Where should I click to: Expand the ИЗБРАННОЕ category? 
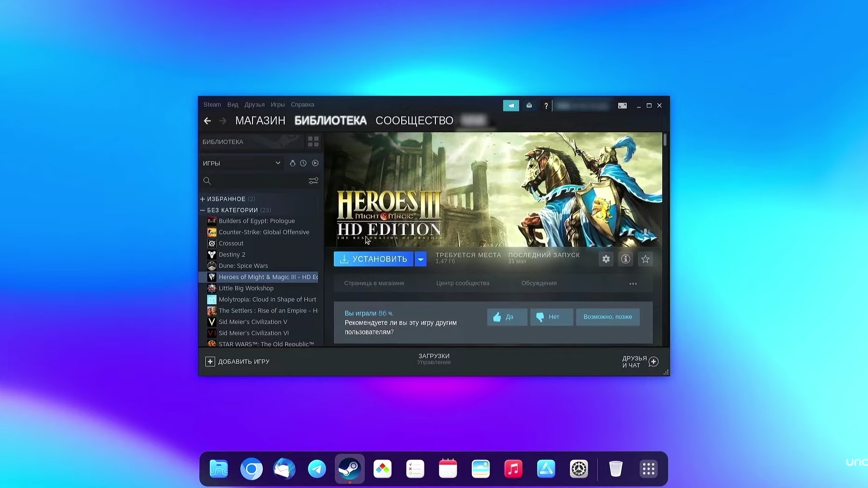(x=203, y=199)
